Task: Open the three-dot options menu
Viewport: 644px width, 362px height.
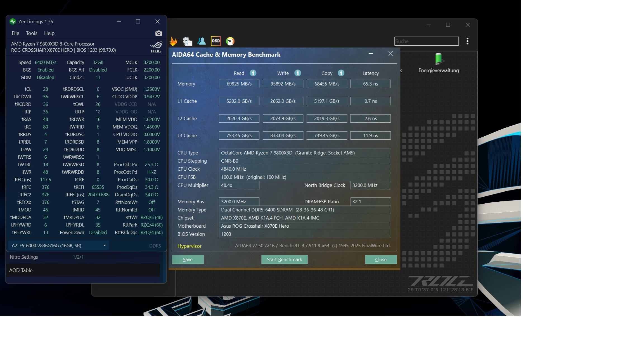Action: 467,41
